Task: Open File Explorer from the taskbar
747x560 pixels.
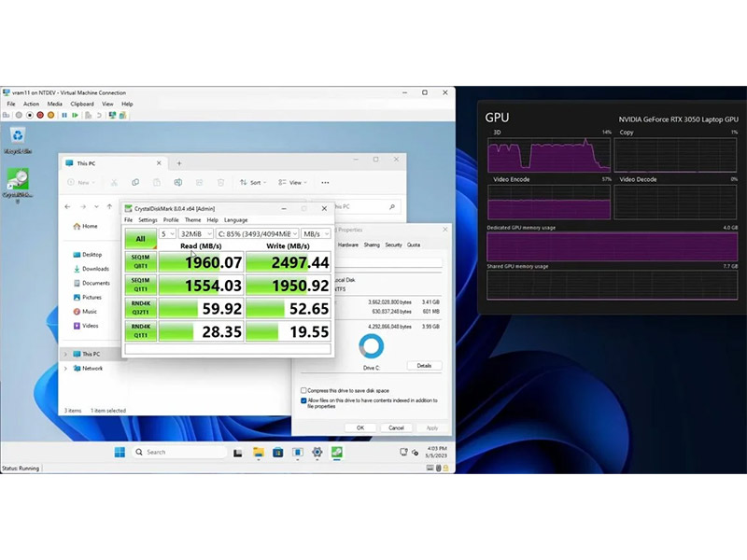Action: (259, 452)
